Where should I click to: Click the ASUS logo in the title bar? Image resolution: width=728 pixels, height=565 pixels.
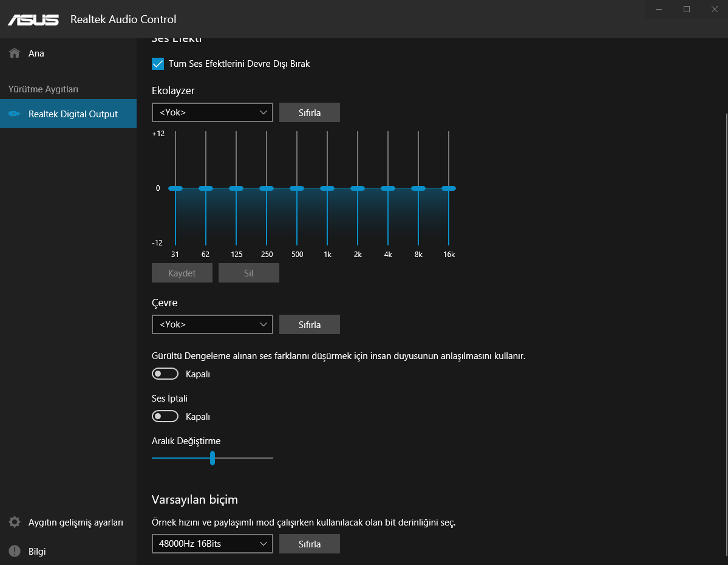click(x=33, y=19)
